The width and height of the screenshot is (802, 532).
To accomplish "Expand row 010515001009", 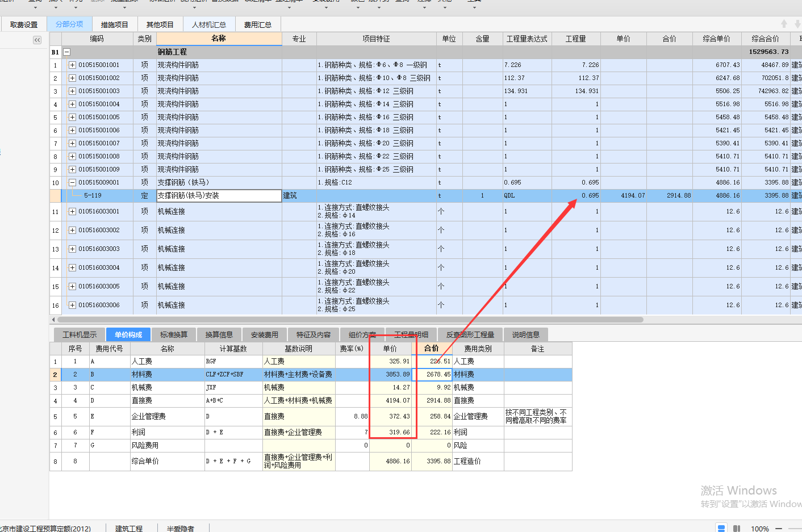I will 72,169.
